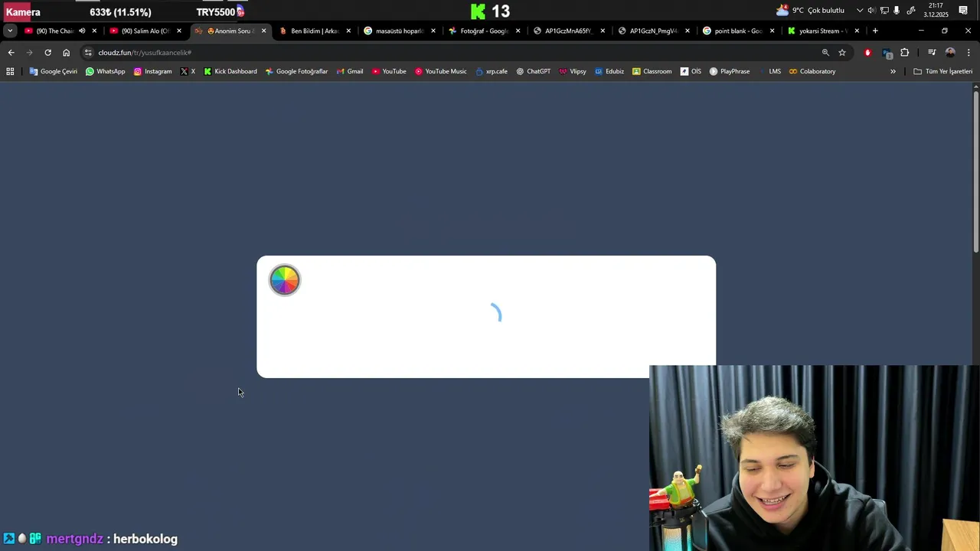This screenshot has width=980, height=551.
Task: Open the clock showing 21:17
Action: pyautogui.click(x=936, y=10)
